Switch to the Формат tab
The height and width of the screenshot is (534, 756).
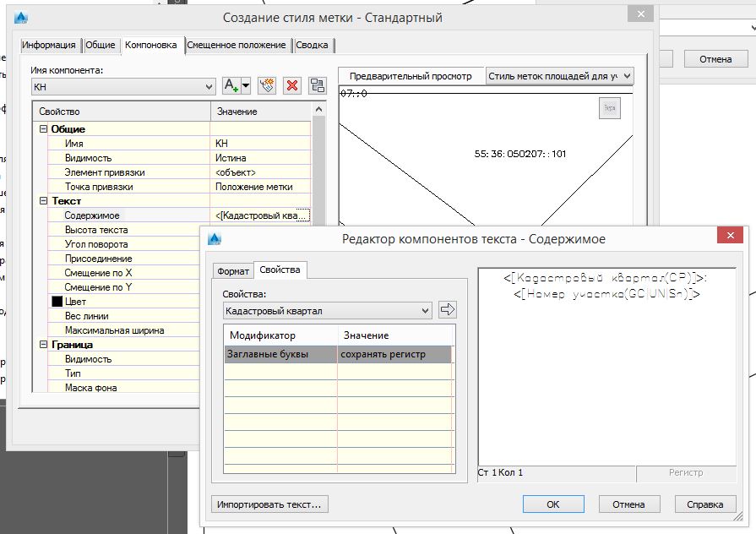pyautogui.click(x=233, y=271)
